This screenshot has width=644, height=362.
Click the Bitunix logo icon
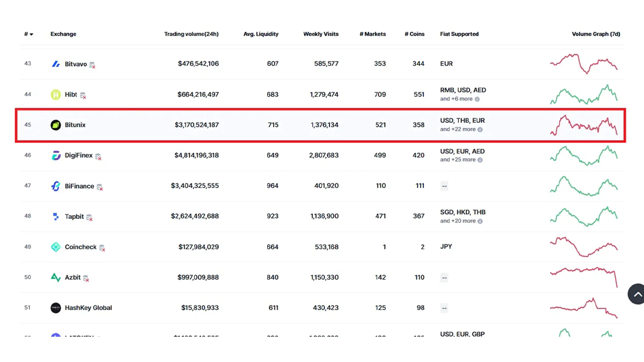pos(56,125)
